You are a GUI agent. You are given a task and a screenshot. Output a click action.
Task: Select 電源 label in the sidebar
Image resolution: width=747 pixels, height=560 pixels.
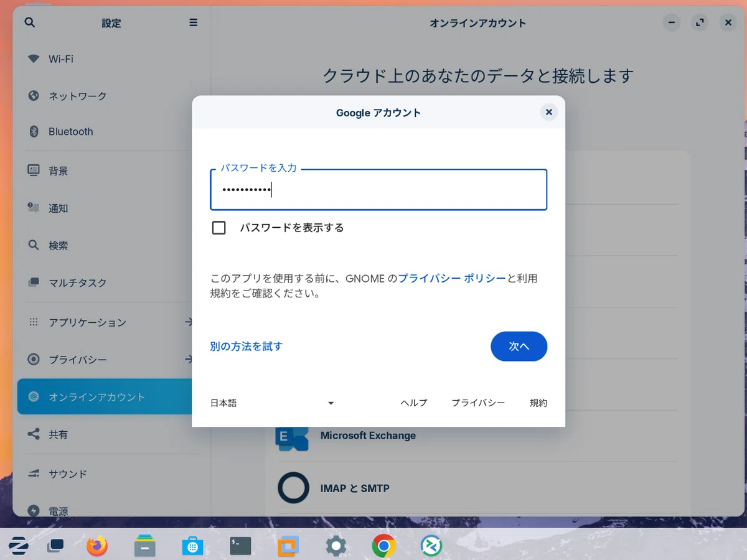pos(59,511)
